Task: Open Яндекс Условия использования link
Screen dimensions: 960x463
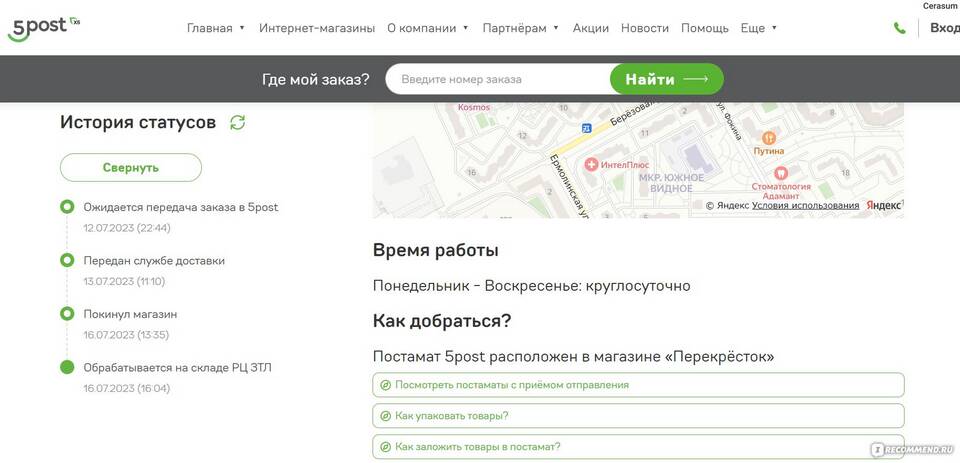Action: 805,206
